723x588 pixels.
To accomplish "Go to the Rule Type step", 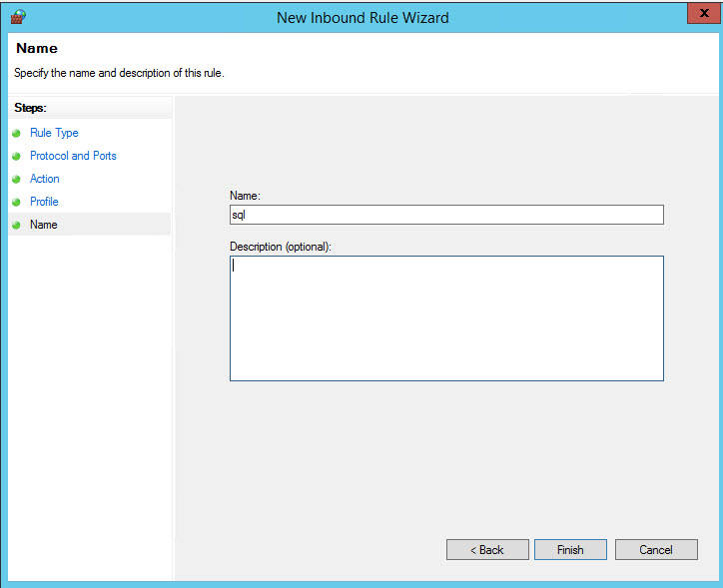I will (54, 133).
